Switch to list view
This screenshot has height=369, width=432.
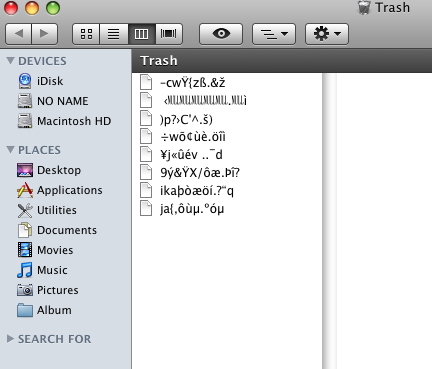[x=114, y=34]
